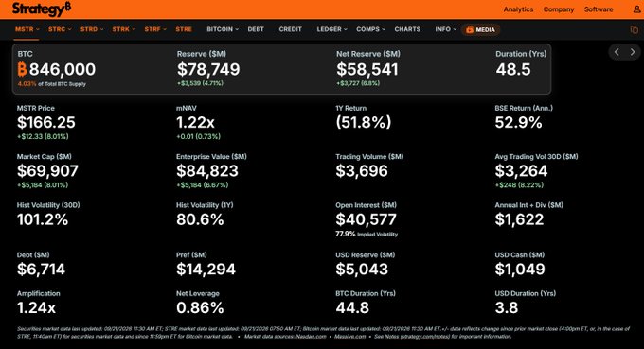Click the Debt value $6,714
The width and height of the screenshot is (644, 349).
point(41,269)
